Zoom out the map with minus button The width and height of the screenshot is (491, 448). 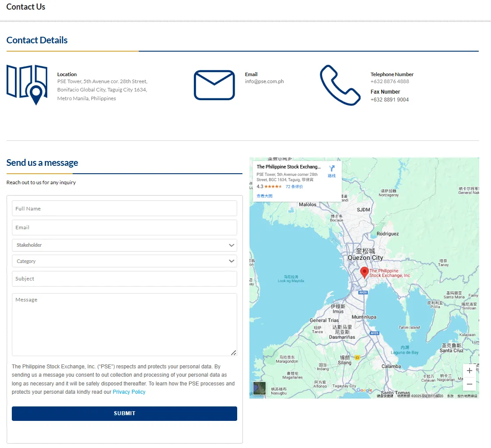(469, 384)
